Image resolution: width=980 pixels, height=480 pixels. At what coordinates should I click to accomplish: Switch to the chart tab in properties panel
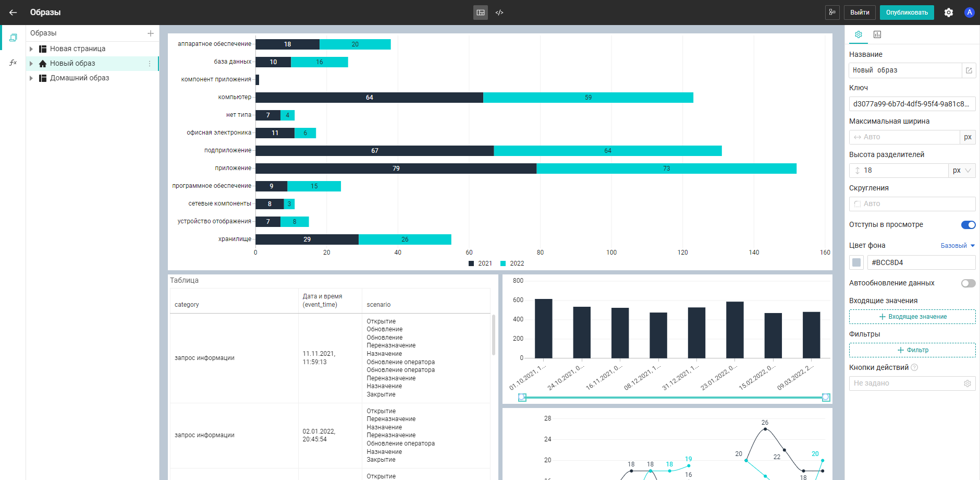[877, 34]
